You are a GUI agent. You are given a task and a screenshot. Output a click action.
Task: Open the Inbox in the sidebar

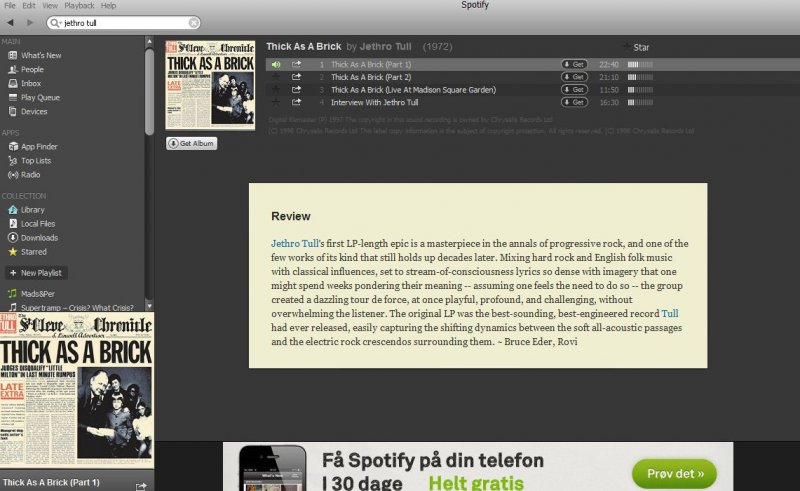pos(31,83)
